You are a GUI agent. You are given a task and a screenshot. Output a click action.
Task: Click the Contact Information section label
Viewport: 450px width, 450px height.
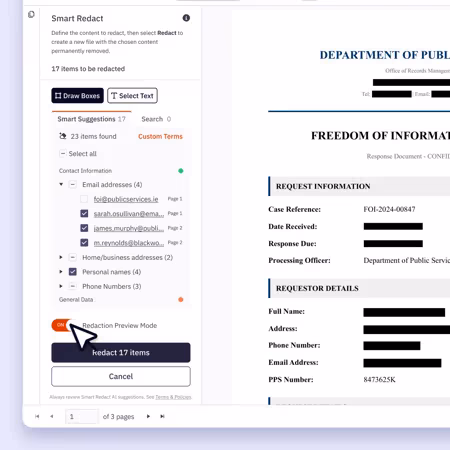click(x=85, y=171)
